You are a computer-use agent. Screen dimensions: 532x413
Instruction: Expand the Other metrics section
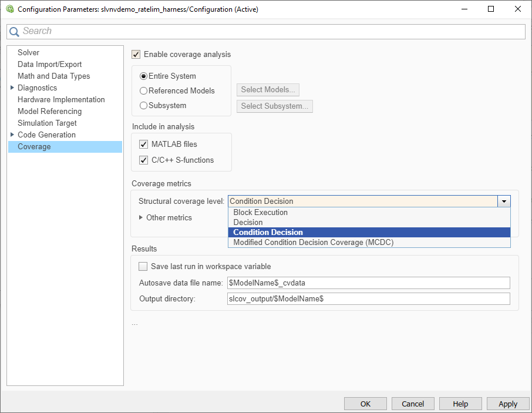(141, 217)
